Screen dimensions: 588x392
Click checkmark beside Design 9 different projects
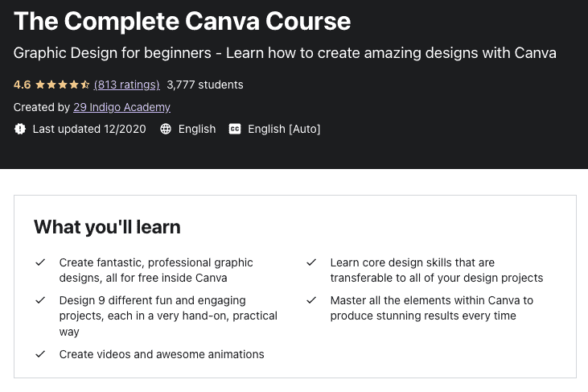(40, 300)
